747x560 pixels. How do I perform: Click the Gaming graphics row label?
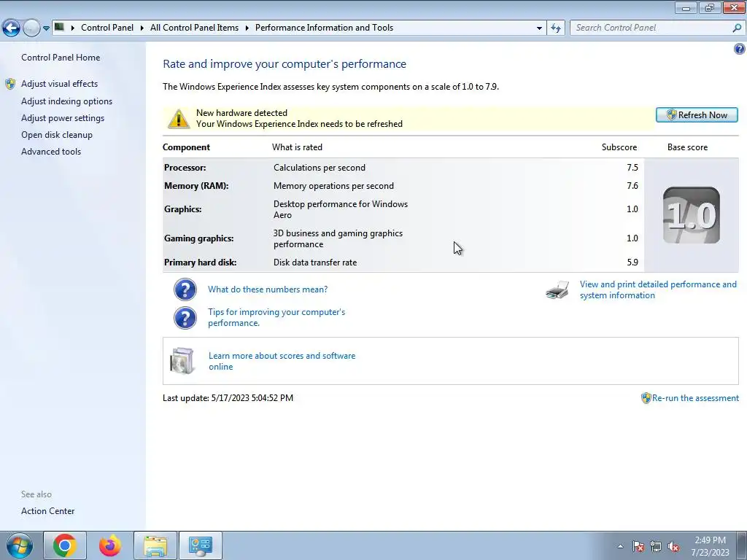point(198,238)
